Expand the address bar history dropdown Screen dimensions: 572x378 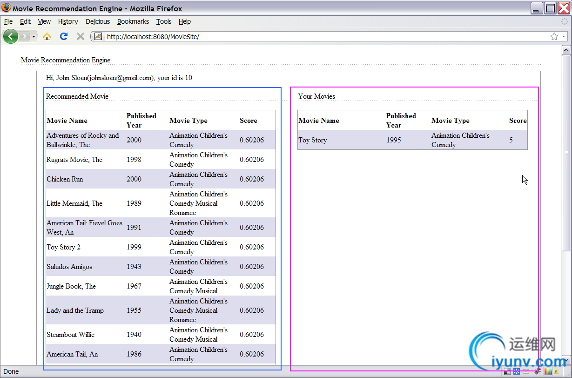[564, 36]
